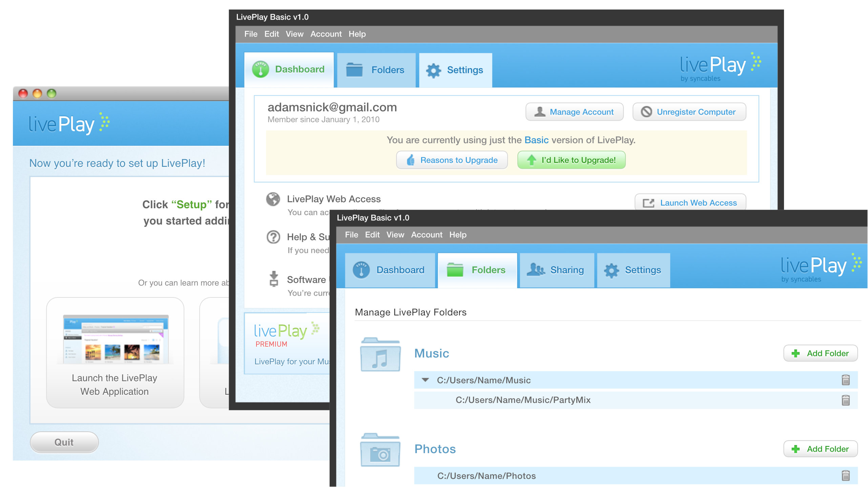
Task: Click the LivePlay logo in back window header
Action: click(x=720, y=67)
